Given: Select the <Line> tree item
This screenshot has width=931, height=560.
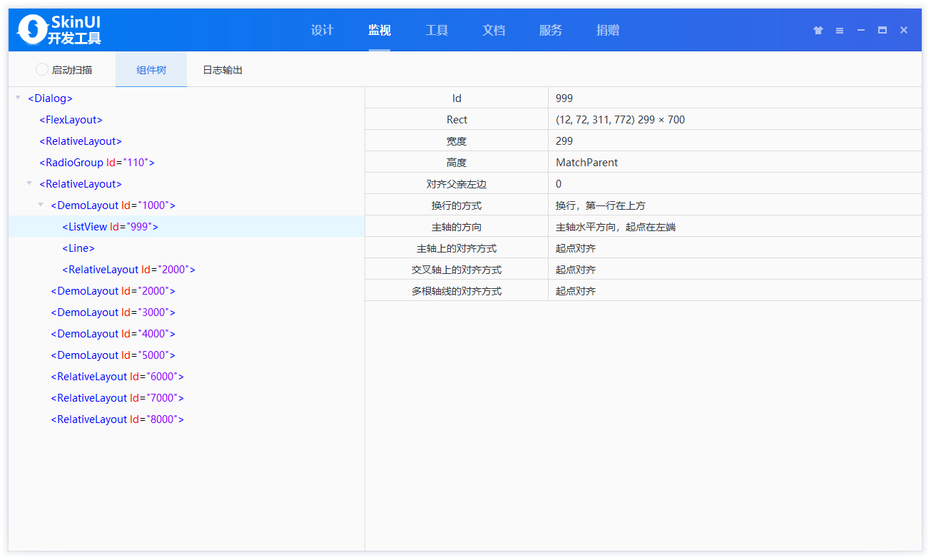Looking at the screenshot, I should (78, 248).
